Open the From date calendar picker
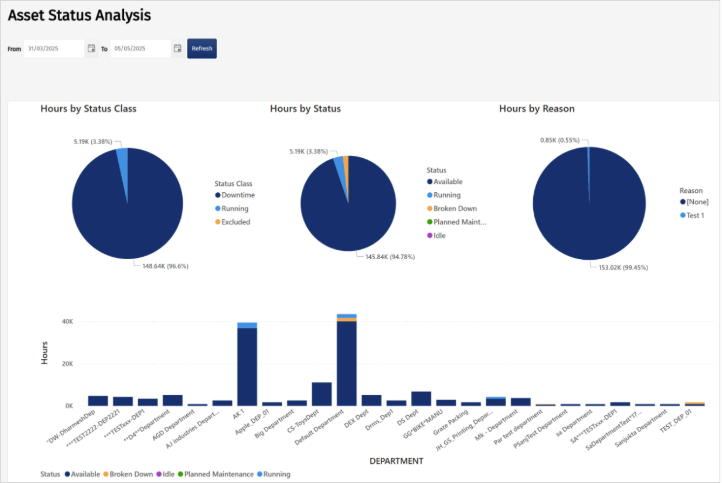The height and width of the screenshot is (483, 722). pyautogui.click(x=91, y=48)
